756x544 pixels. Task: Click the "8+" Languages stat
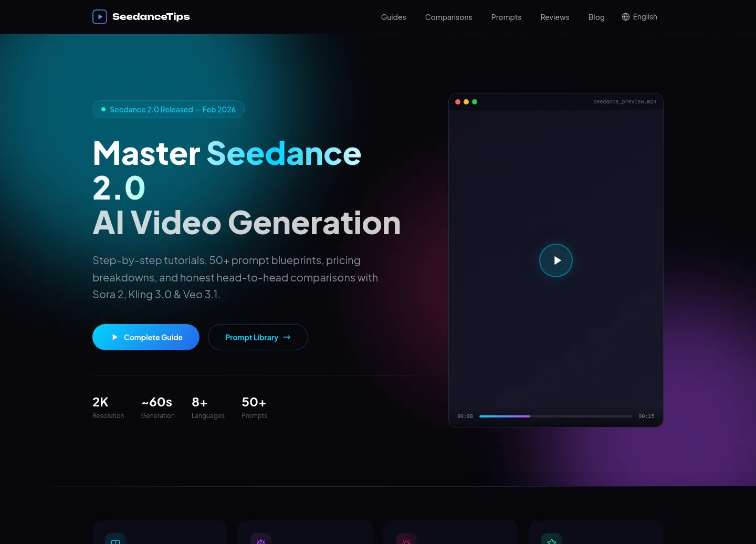[208, 407]
